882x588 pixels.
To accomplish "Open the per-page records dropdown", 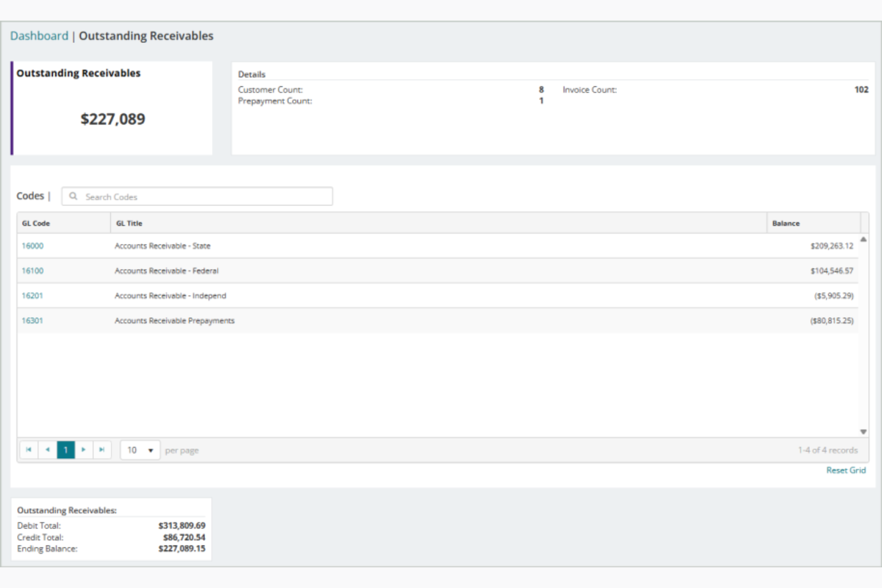I will pos(140,450).
